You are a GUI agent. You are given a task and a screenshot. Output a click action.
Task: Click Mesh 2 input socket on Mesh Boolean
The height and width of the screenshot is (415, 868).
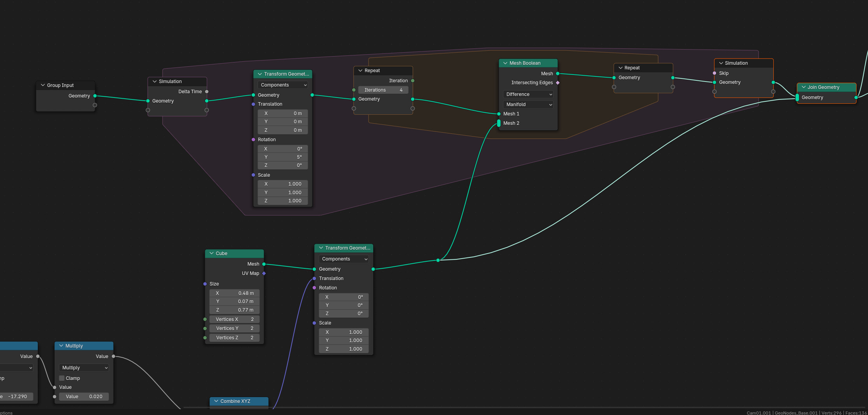(x=499, y=123)
